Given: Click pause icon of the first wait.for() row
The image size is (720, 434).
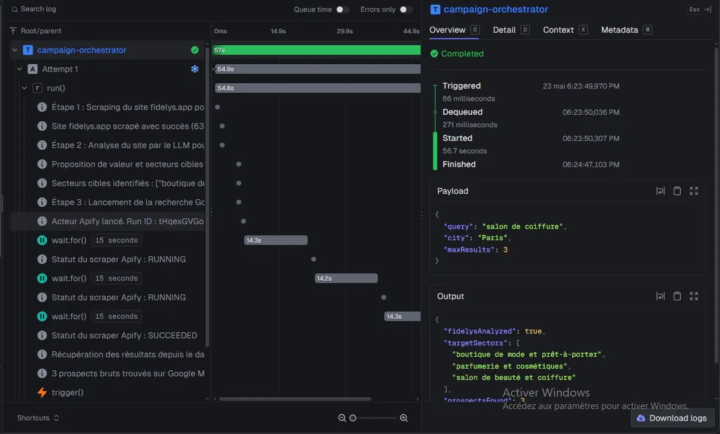Looking at the screenshot, I should [x=42, y=240].
